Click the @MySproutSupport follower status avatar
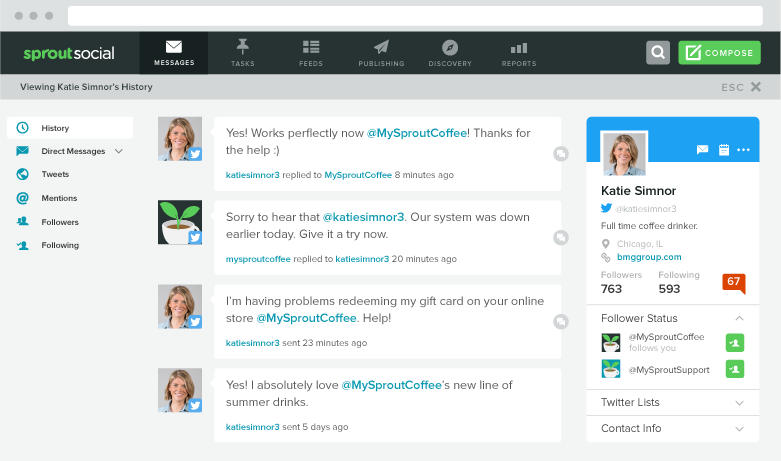 point(611,369)
